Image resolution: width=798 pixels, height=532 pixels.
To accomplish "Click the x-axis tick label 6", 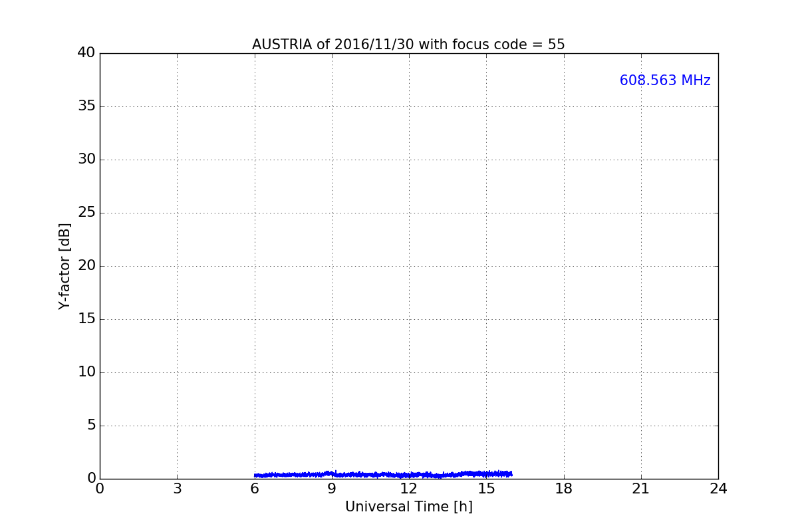I will (255, 489).
